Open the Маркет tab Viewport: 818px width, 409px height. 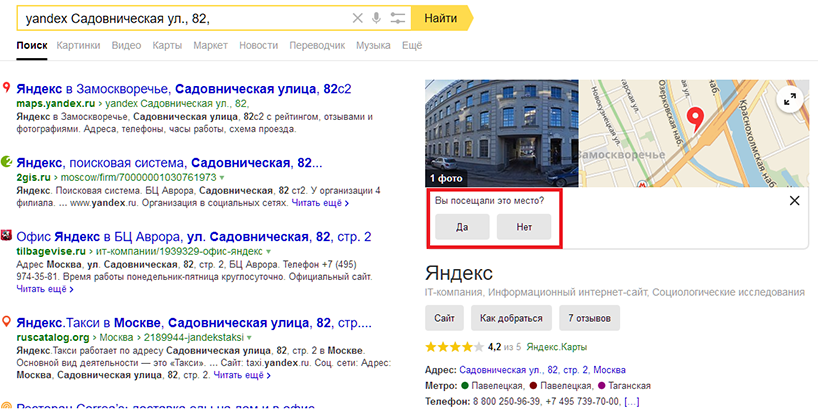[210, 45]
